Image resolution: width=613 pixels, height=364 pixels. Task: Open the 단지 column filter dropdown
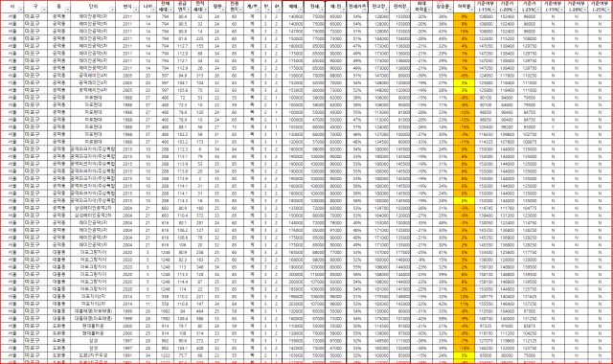click(x=112, y=10)
